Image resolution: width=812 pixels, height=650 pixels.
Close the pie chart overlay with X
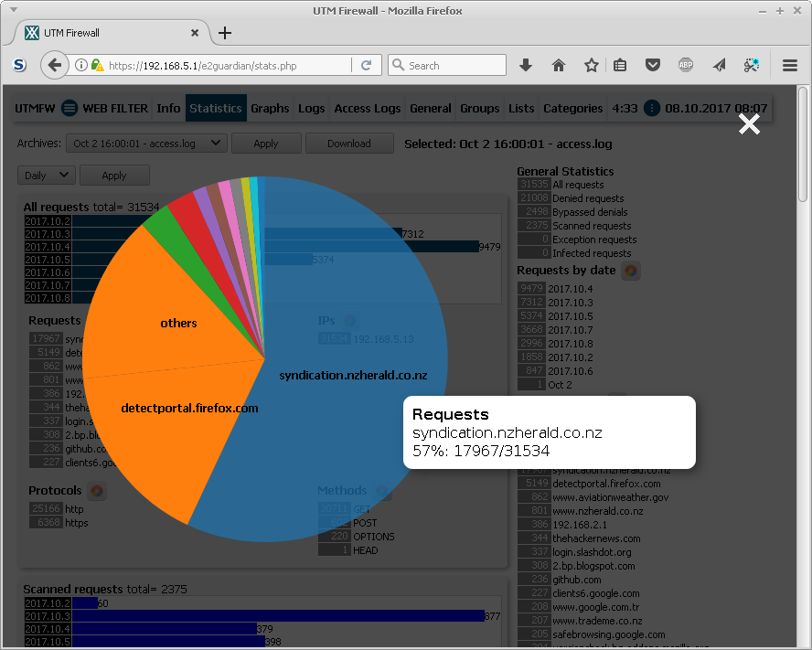tap(749, 124)
